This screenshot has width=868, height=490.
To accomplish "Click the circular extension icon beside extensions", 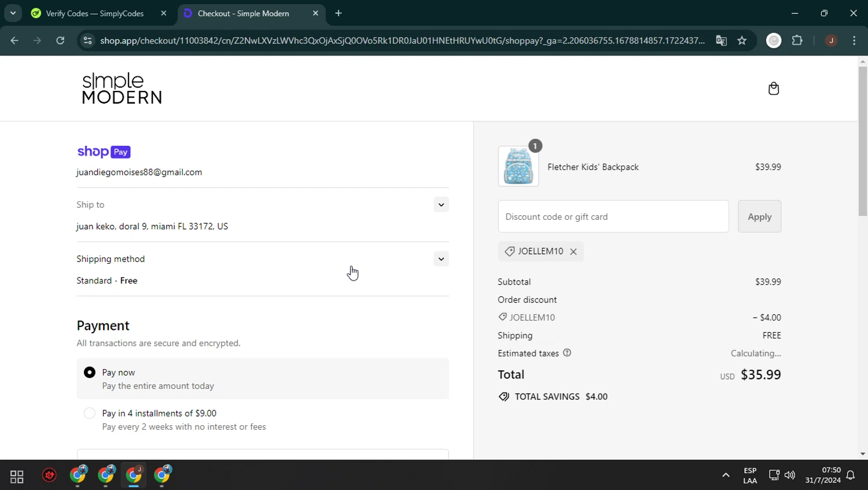I will pos(774,40).
